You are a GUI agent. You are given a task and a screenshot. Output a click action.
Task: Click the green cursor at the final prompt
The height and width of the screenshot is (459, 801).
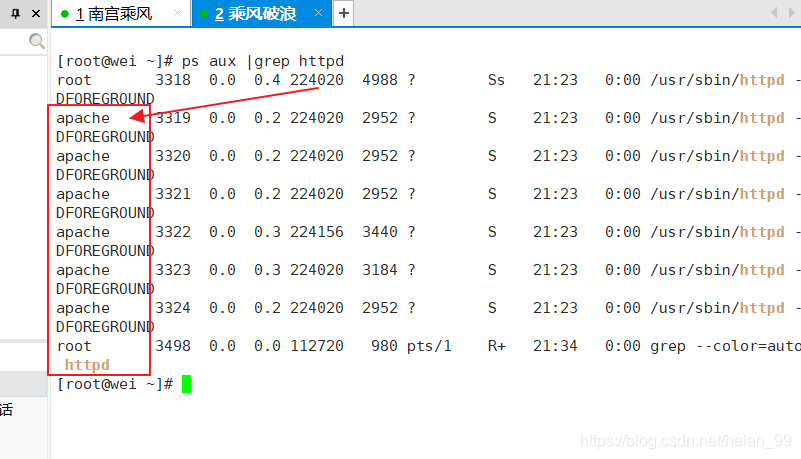coord(186,384)
